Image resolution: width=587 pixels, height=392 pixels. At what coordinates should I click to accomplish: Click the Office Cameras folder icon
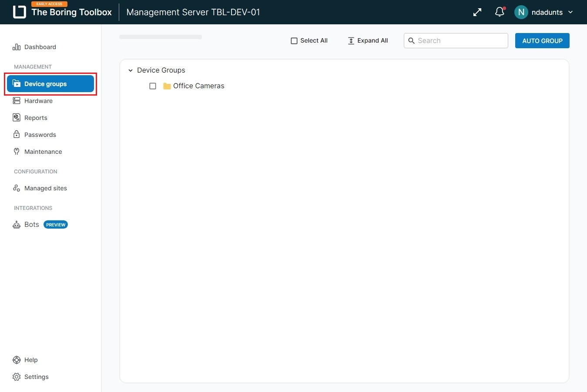pos(167,86)
